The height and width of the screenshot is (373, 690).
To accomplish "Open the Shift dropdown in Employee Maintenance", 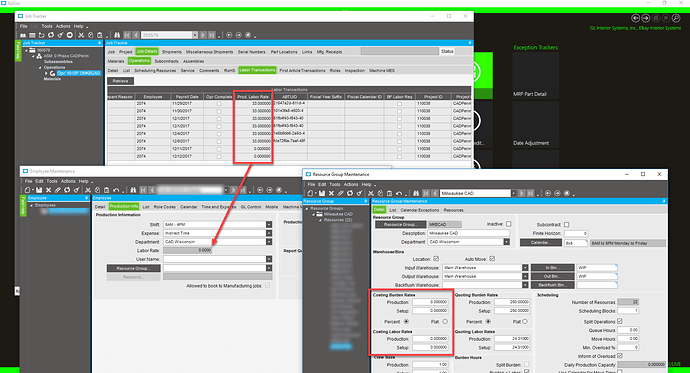I will tap(269, 224).
